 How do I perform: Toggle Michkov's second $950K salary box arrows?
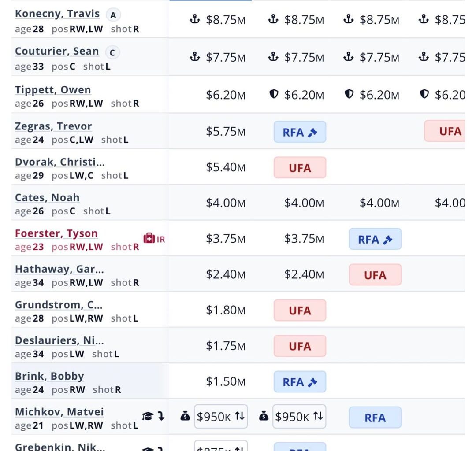pos(318,416)
